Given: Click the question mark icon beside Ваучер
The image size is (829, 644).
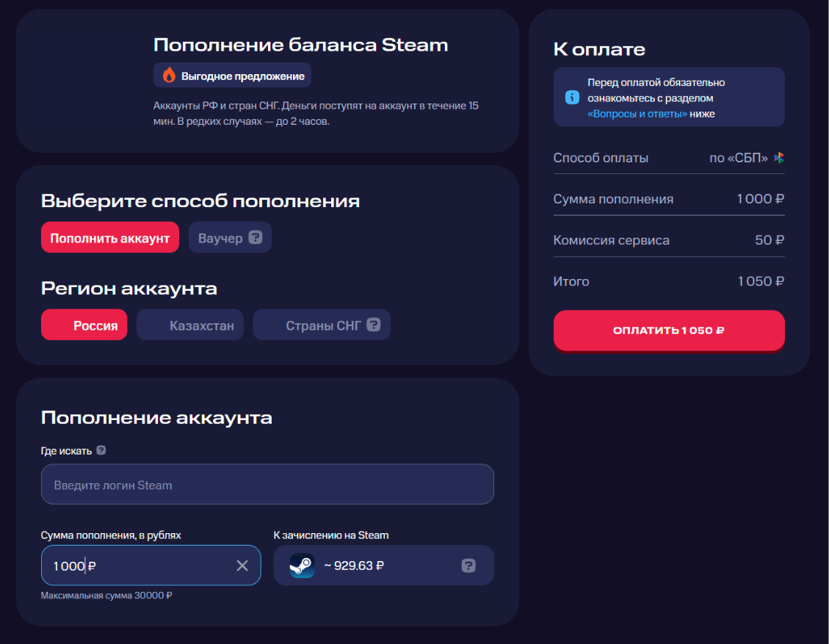Looking at the screenshot, I should click(x=255, y=238).
